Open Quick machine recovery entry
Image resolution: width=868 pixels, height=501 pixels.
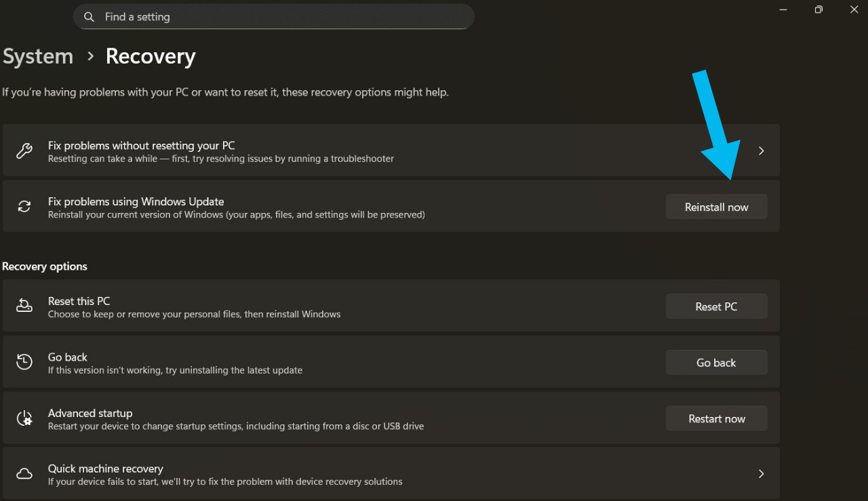(x=391, y=474)
